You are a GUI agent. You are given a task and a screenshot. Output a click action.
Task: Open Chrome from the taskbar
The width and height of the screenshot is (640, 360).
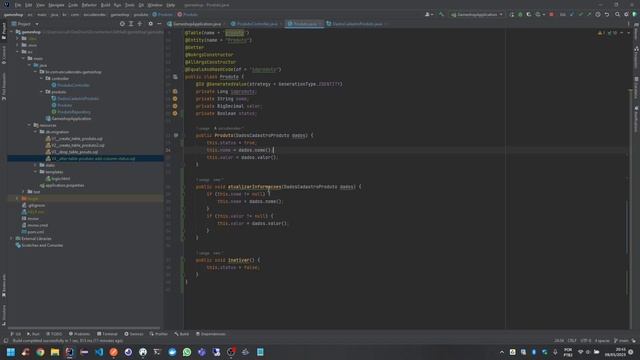tap(40, 352)
